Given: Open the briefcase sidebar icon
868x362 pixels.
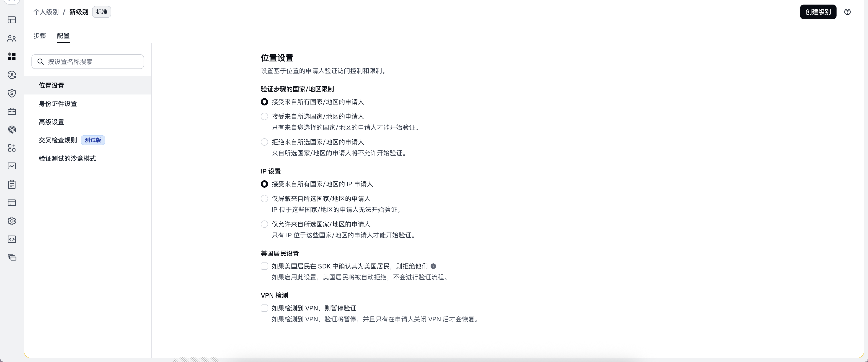Looking at the screenshot, I should coord(12,111).
